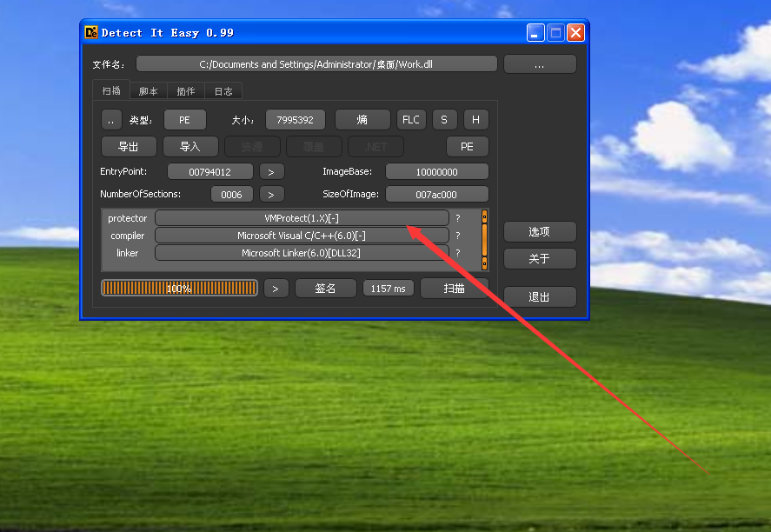The width and height of the screenshot is (771, 532).
Task: Click the file size value 7995392
Action: coord(295,119)
